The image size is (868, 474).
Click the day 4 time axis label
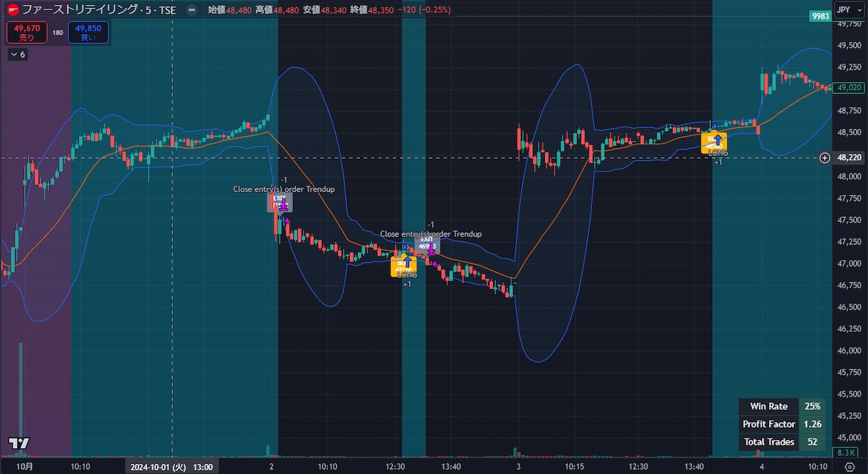[x=762, y=467]
